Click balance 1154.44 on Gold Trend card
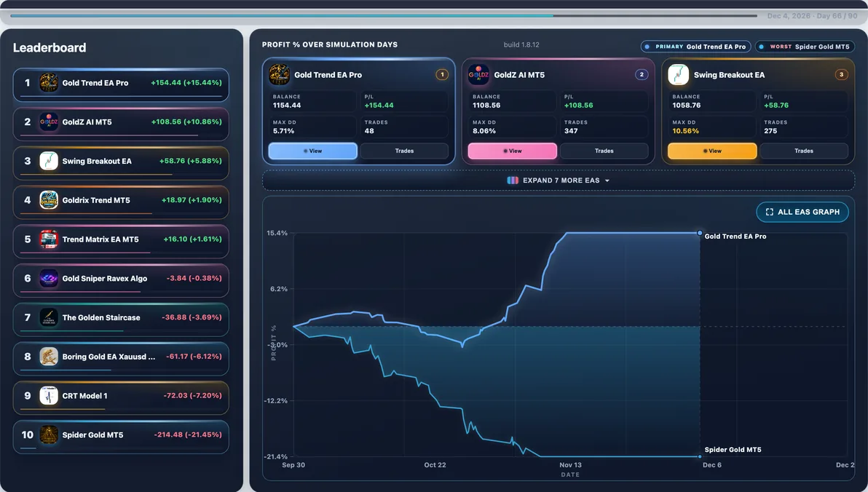 pyautogui.click(x=287, y=105)
